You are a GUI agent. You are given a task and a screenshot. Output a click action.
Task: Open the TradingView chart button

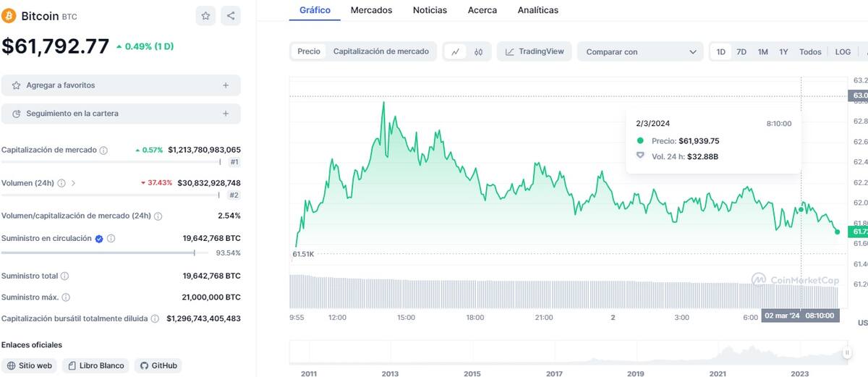tap(535, 51)
